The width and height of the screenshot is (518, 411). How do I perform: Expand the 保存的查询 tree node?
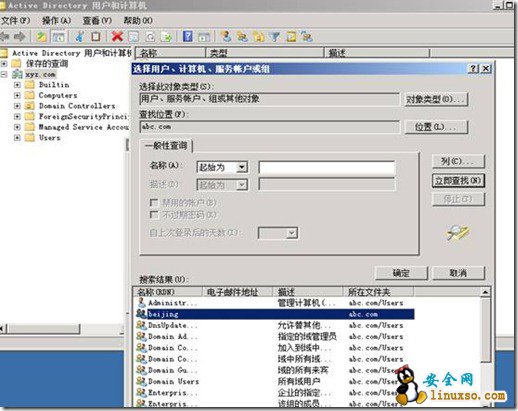4,63
